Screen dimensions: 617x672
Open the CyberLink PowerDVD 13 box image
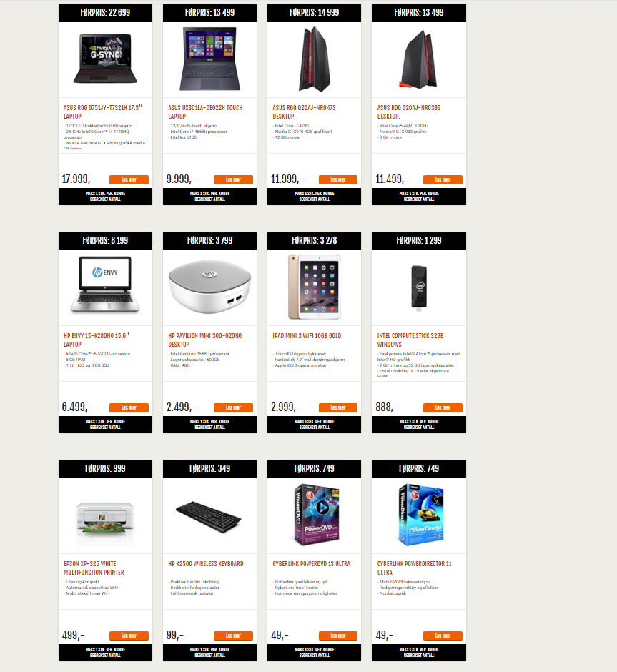click(316, 515)
